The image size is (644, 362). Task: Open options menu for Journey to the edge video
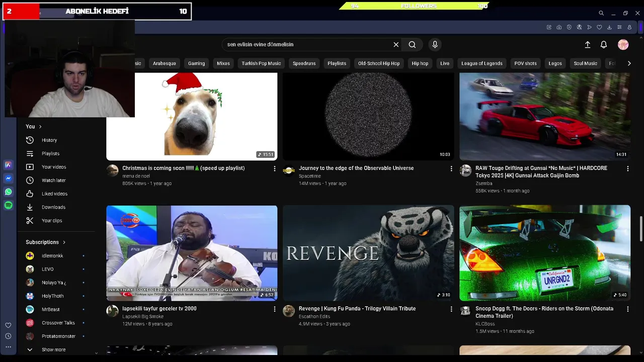[x=451, y=168]
